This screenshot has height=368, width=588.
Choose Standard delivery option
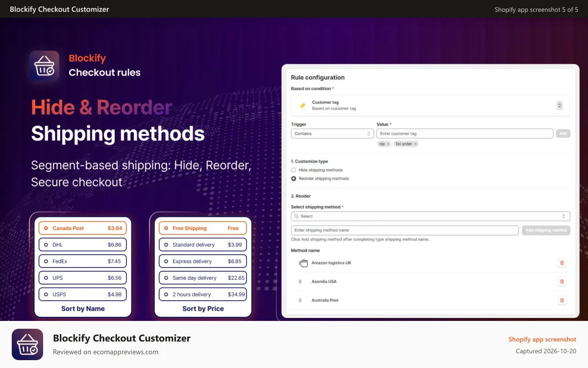(203, 245)
